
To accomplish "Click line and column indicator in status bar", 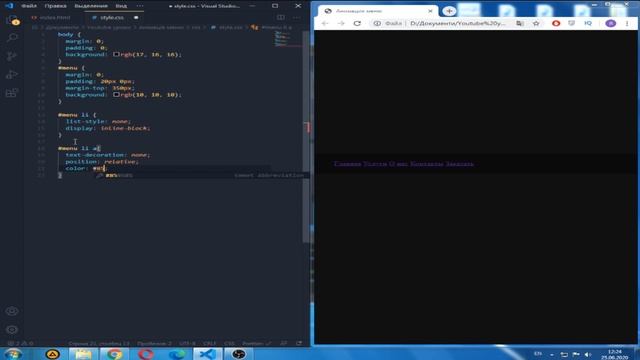I will coord(99,343).
